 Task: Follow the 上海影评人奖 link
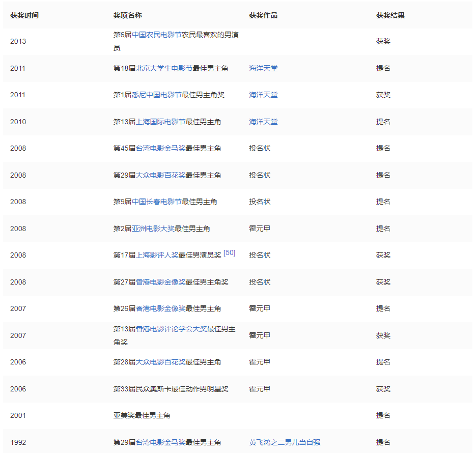pos(156,255)
